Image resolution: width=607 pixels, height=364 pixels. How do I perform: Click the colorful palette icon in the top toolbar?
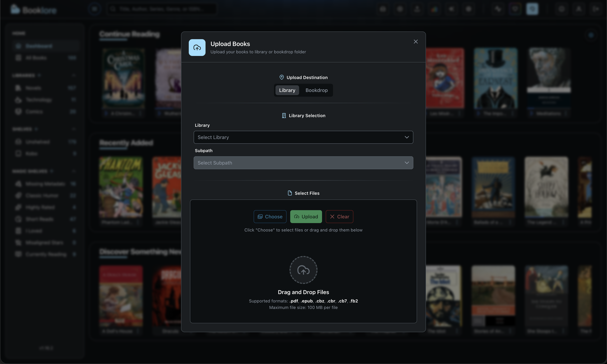434,9
